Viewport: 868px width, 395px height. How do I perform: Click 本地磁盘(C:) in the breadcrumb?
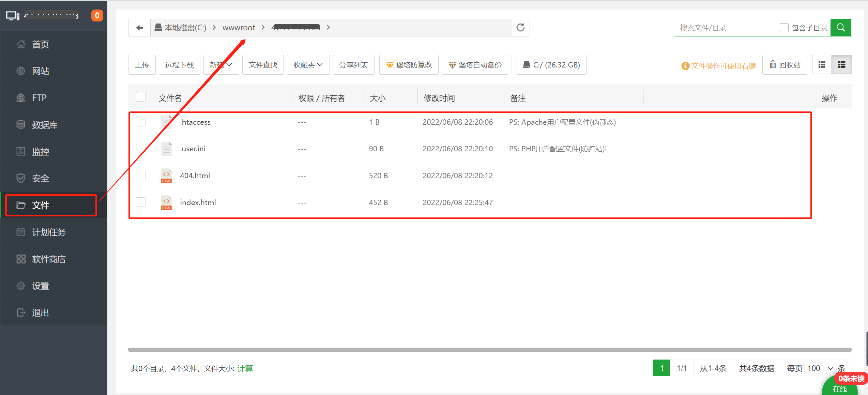pos(185,28)
